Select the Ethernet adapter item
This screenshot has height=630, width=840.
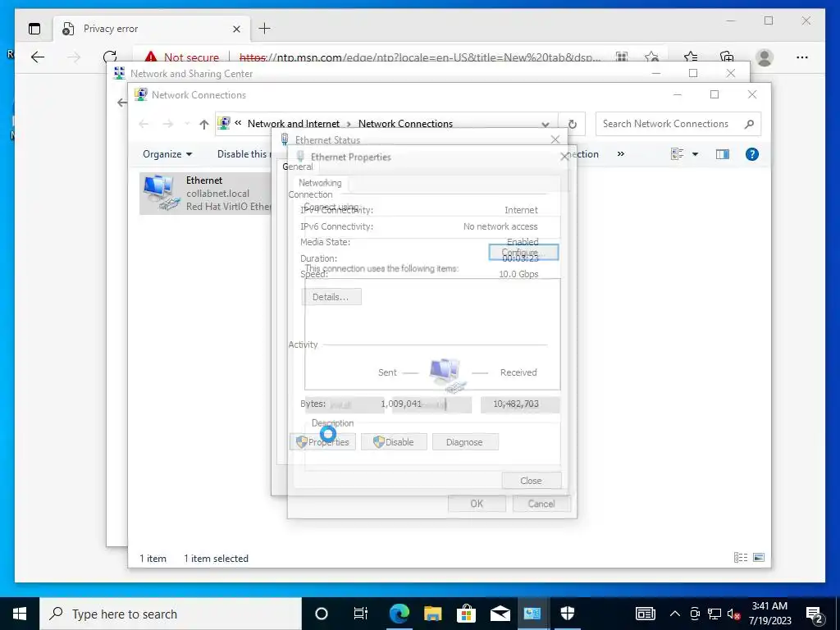pos(207,194)
